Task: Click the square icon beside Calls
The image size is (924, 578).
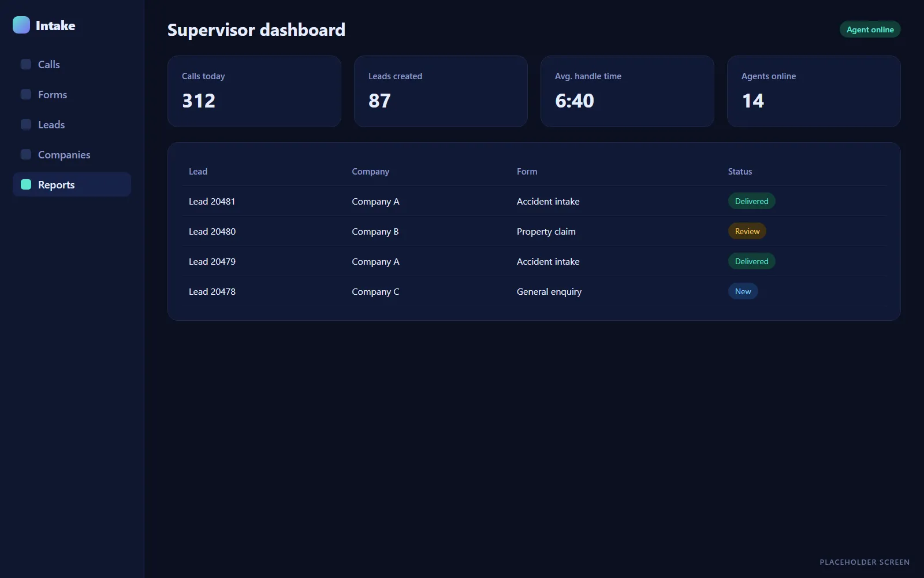Action: point(26,64)
